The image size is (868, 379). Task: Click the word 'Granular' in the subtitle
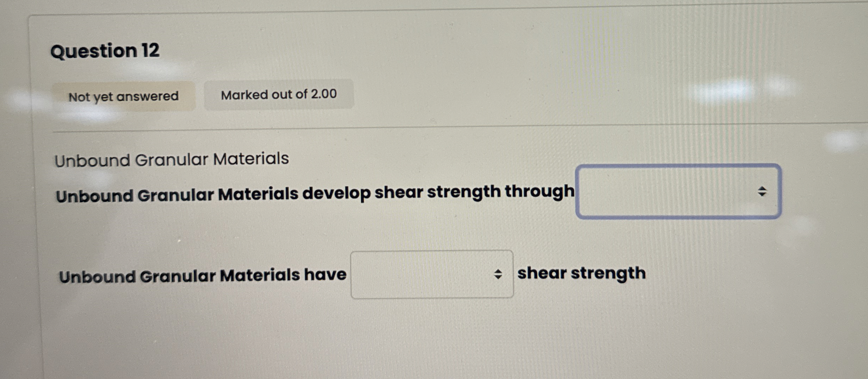(x=172, y=159)
